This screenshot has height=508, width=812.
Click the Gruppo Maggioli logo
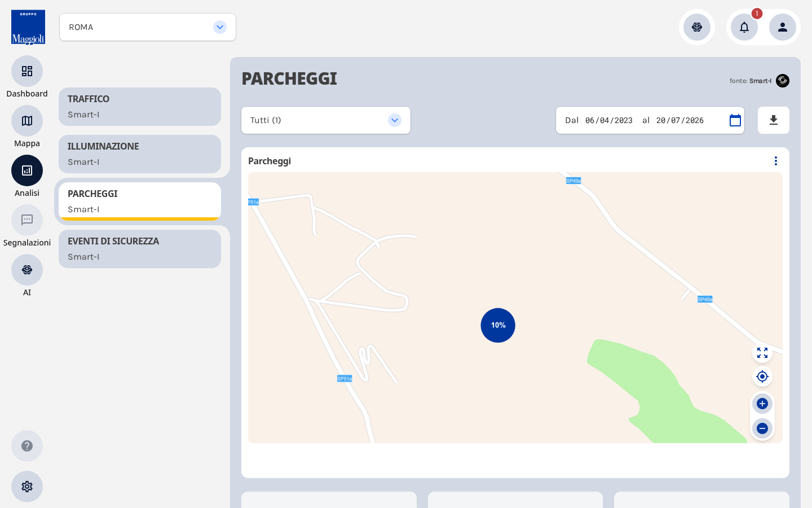click(28, 27)
